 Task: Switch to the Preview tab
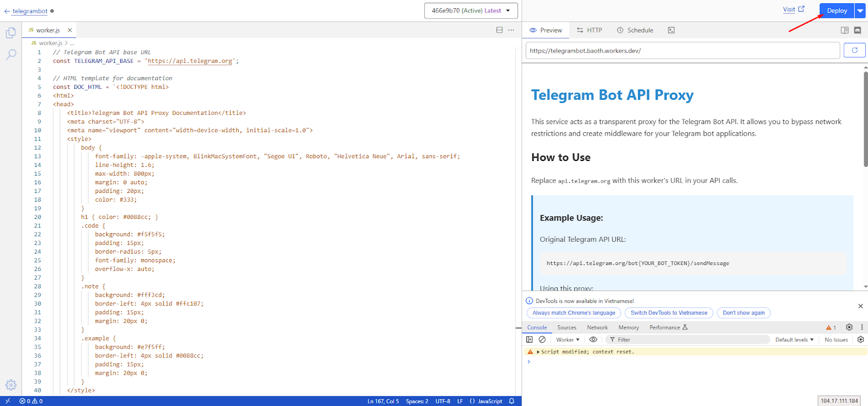[x=546, y=30]
